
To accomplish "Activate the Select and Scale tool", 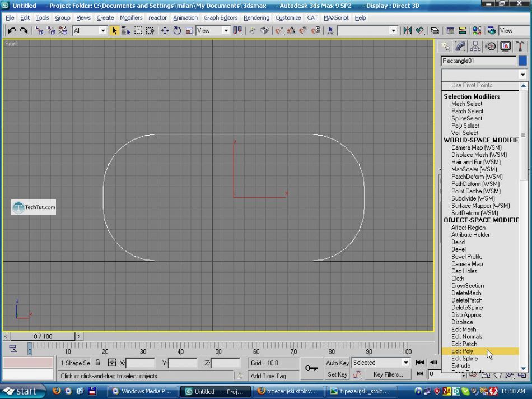I will 189,31.
